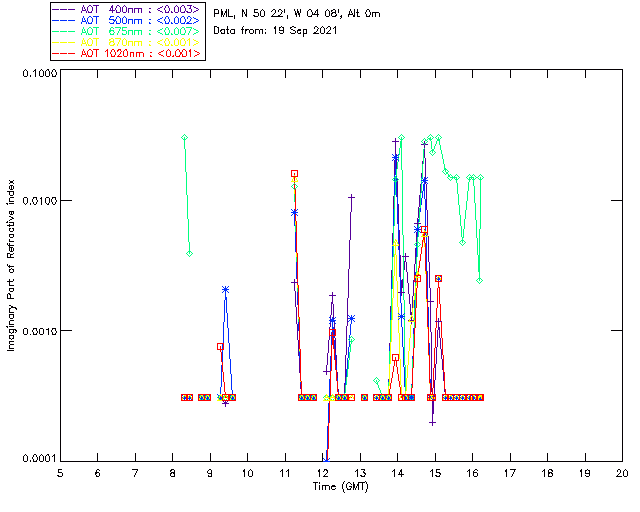640x512 pixels.
Task: Click the 0.1000 y-axis tick label
Action: [x=39, y=73]
